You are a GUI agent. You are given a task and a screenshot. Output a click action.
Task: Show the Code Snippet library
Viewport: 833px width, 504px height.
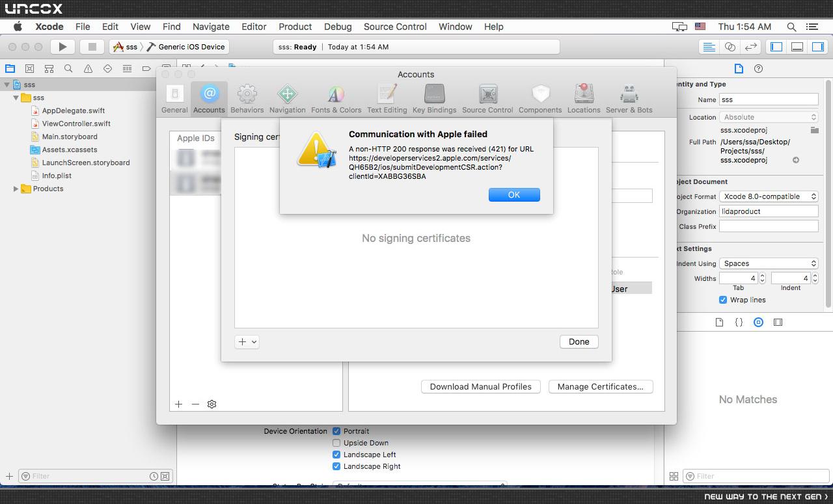pos(739,322)
